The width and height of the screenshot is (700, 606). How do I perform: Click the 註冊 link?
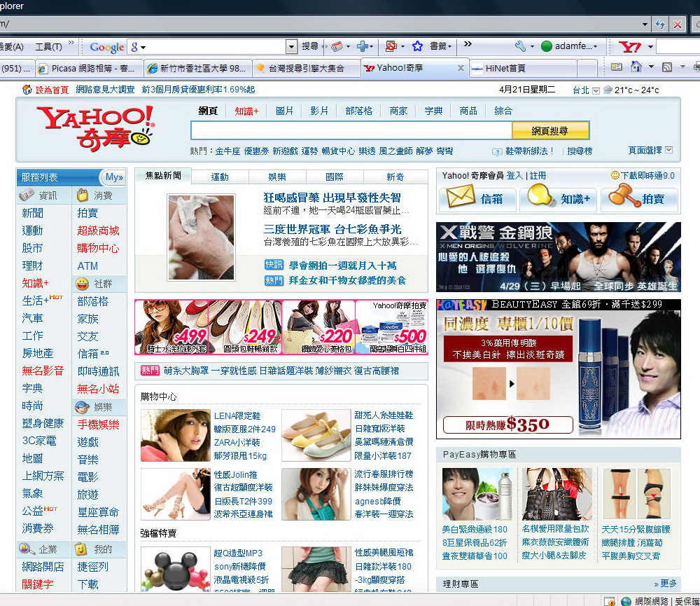(x=538, y=176)
